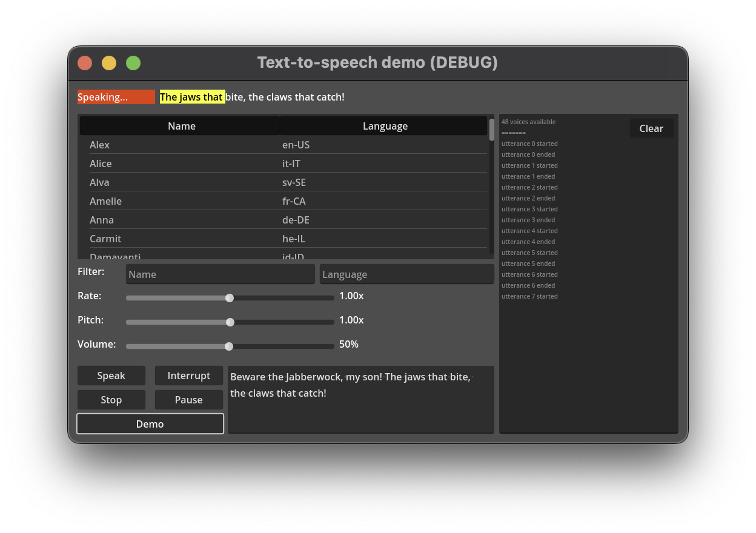Clear the utterance log
The width and height of the screenshot is (756, 533).
651,128
